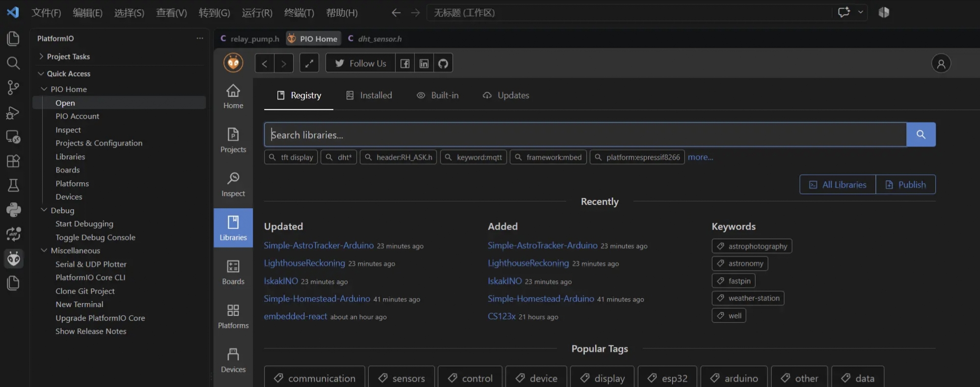Switch to the Built-in libraries tab
This screenshot has height=387, width=980.
[x=438, y=95]
